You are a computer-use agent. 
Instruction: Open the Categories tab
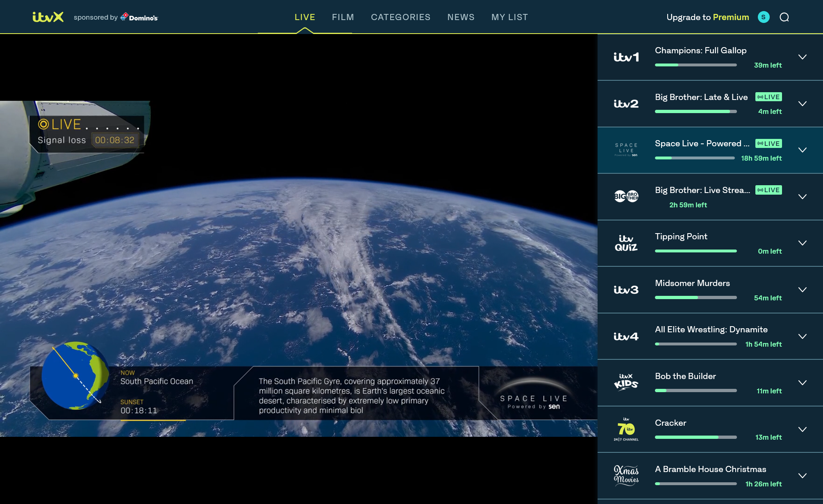(x=400, y=17)
